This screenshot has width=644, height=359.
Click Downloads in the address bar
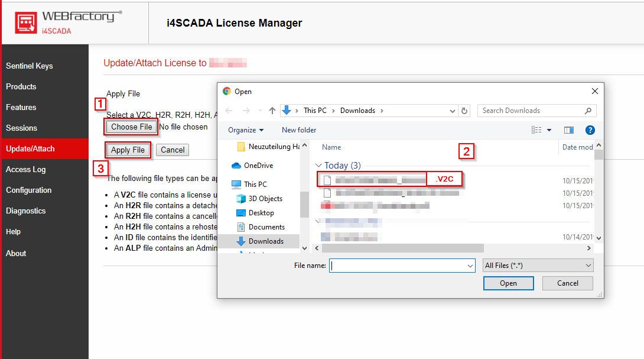357,111
